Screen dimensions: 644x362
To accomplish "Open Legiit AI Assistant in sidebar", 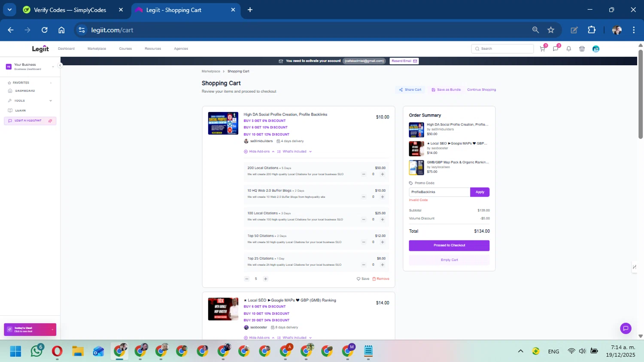I will [x=30, y=121].
